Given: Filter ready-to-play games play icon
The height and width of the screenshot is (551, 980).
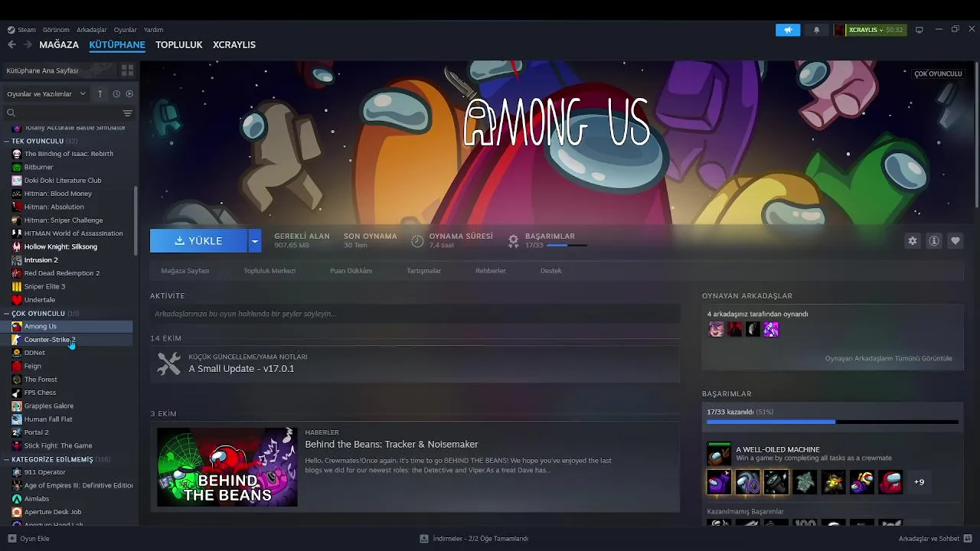Looking at the screenshot, I should click(129, 93).
